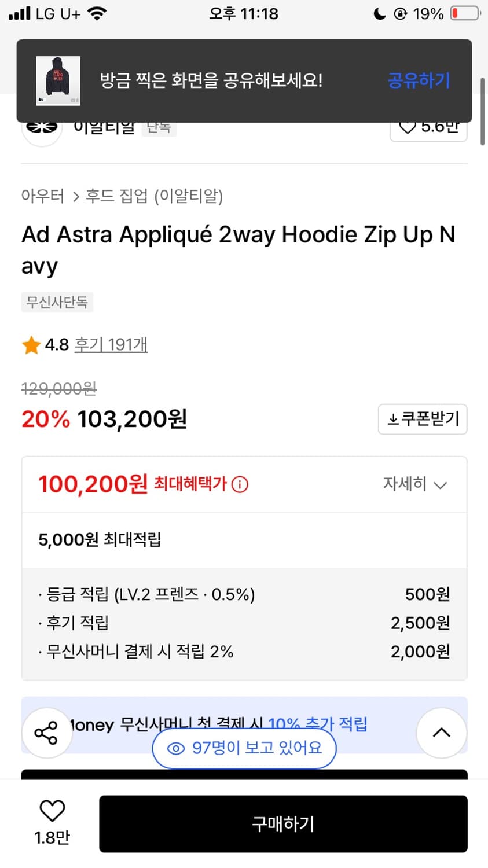Image resolution: width=488 pixels, height=868 pixels.
Task: Tap the eye icon in viewers badge
Action: click(175, 748)
